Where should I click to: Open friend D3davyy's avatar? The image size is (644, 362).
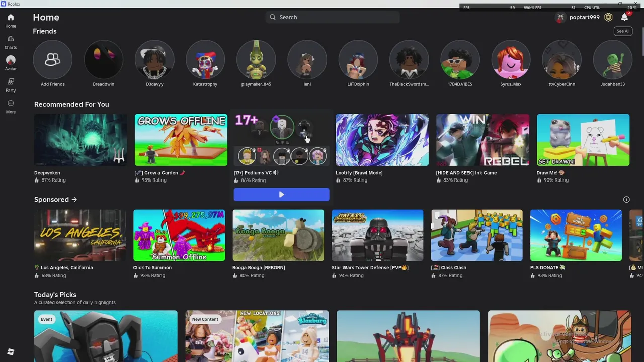154,60
